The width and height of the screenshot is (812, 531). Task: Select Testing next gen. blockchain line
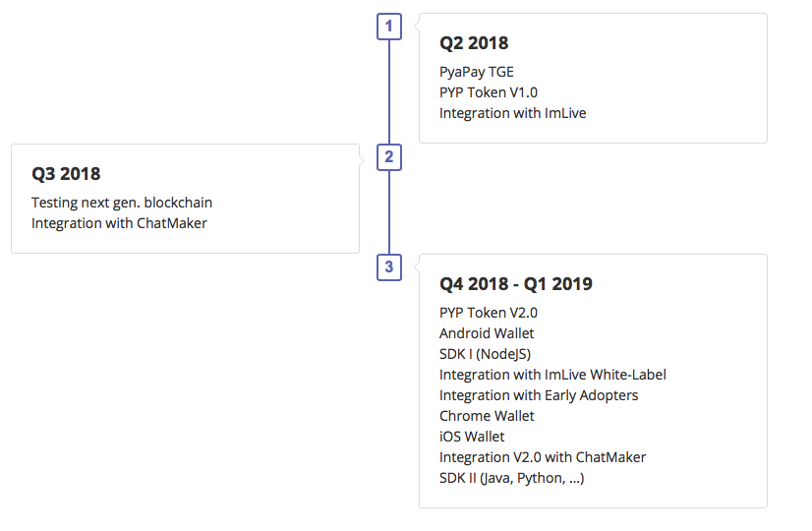pyautogui.click(x=122, y=203)
